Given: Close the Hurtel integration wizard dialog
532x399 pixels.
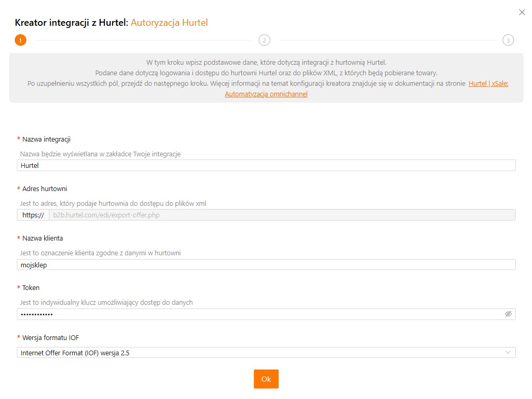Looking at the screenshot, I should pyautogui.click(x=522, y=12).
